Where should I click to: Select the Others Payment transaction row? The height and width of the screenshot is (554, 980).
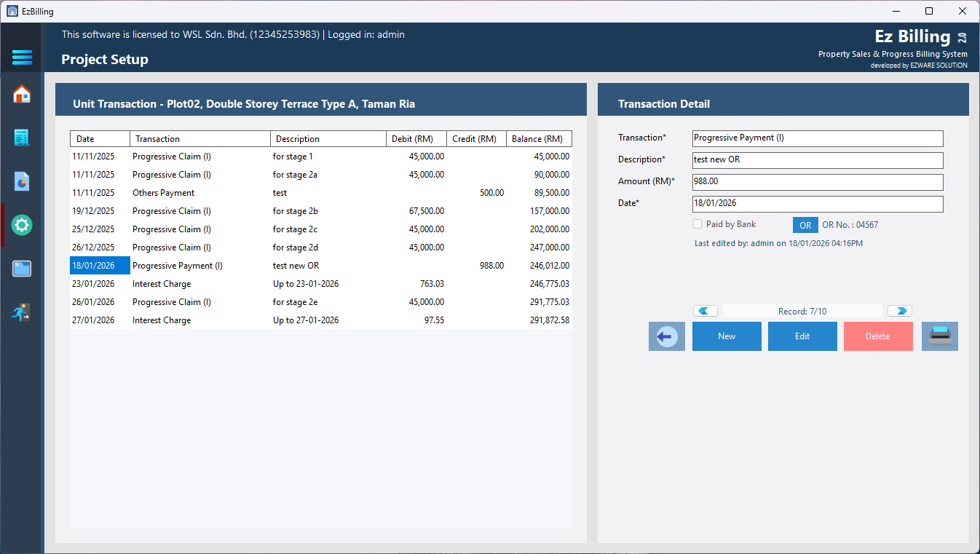321,193
